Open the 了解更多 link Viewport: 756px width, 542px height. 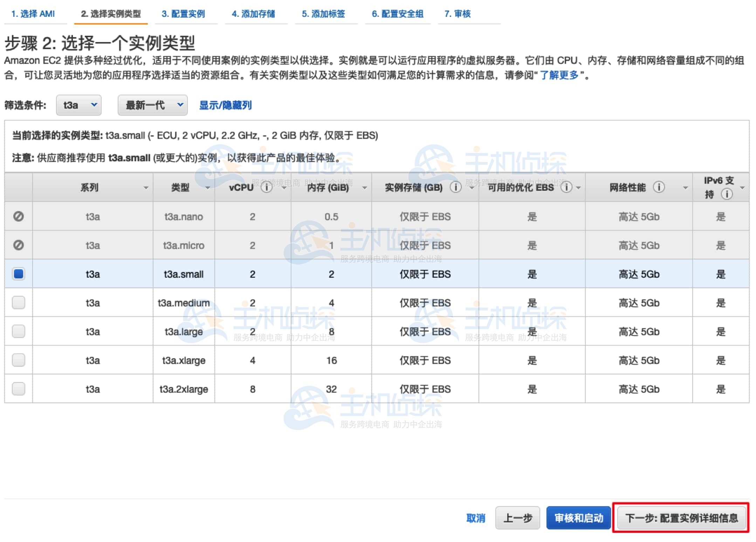coord(559,74)
